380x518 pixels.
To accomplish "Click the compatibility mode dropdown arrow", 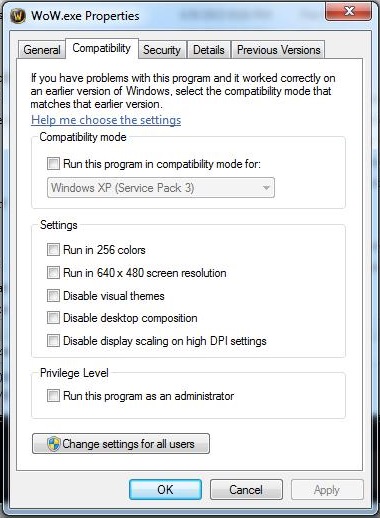I will coord(266,188).
